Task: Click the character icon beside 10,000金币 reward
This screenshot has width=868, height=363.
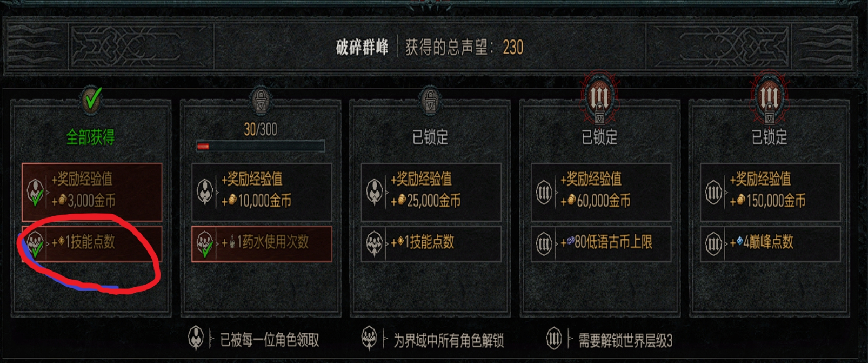Action: (x=205, y=192)
